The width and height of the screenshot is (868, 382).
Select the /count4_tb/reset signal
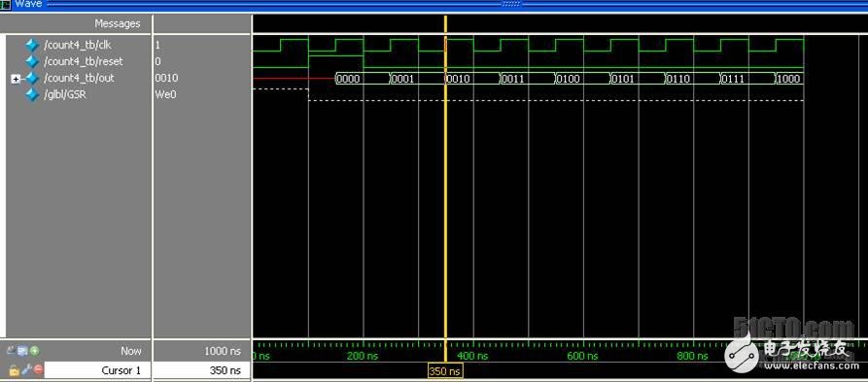(84, 61)
